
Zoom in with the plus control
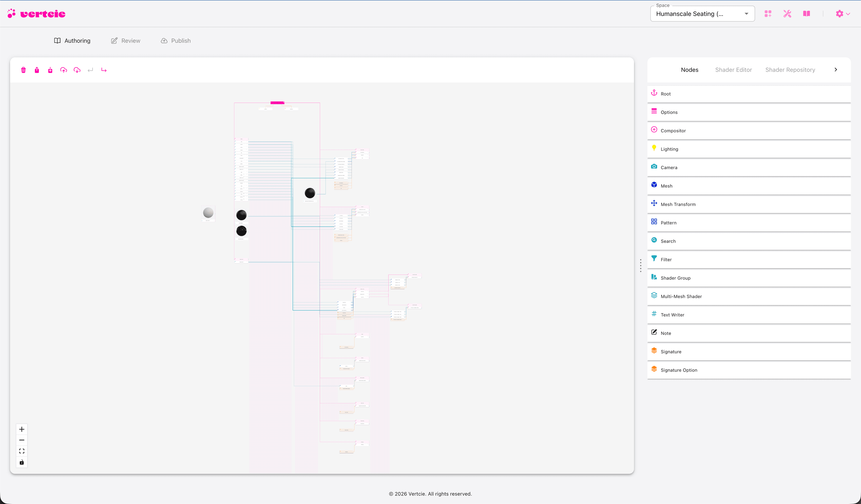[22, 429]
